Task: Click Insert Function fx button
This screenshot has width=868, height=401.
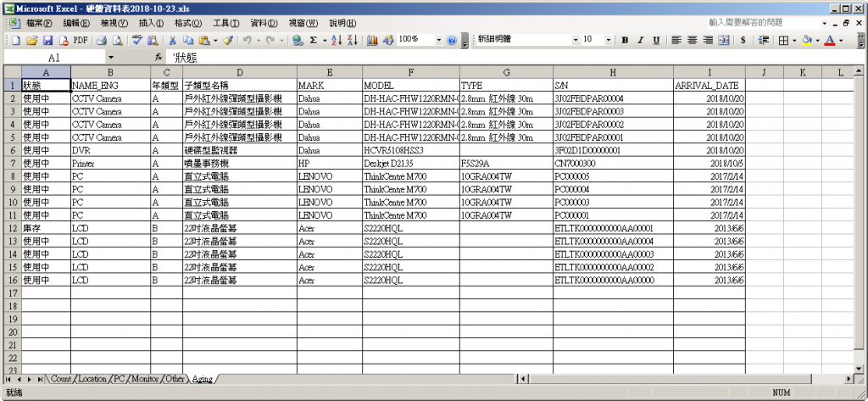Action: (x=159, y=58)
